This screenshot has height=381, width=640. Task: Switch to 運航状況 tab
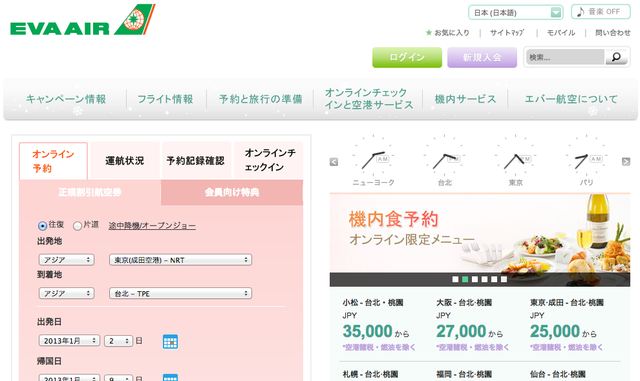124,160
